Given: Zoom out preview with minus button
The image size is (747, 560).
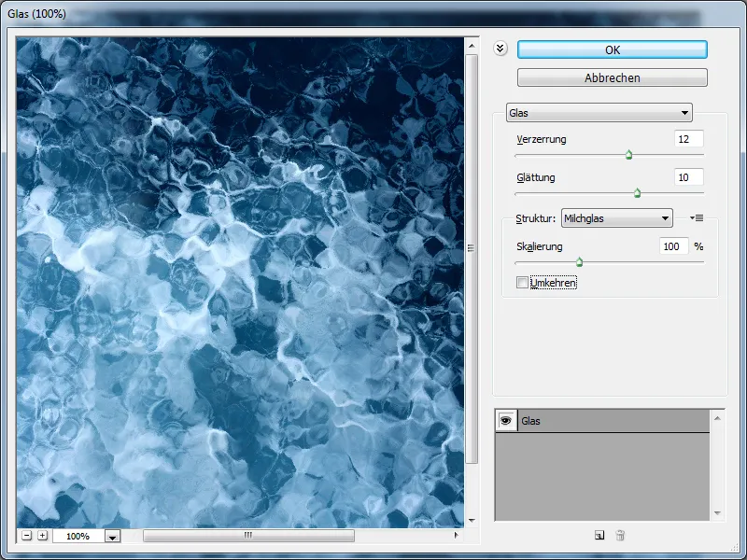Looking at the screenshot, I should point(27,536).
